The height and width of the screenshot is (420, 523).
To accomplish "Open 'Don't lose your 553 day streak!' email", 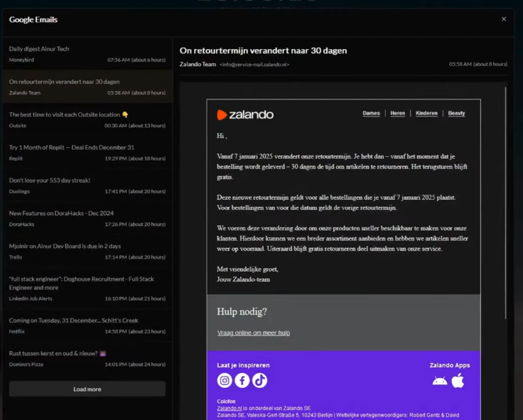I will point(87,185).
